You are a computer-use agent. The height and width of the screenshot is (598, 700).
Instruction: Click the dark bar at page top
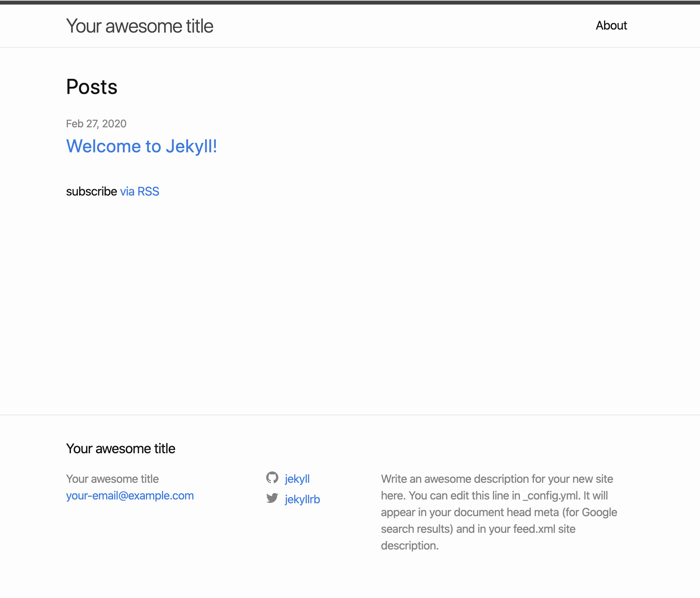(350, 2)
